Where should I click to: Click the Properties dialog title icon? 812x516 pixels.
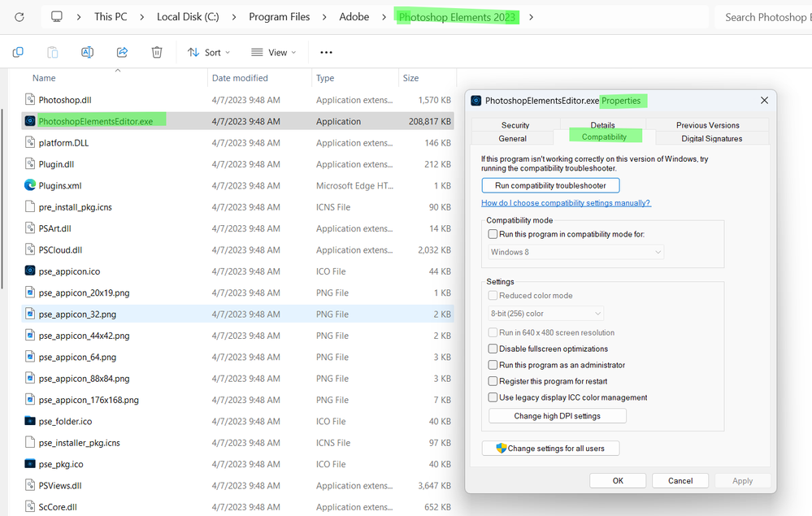tap(476, 101)
